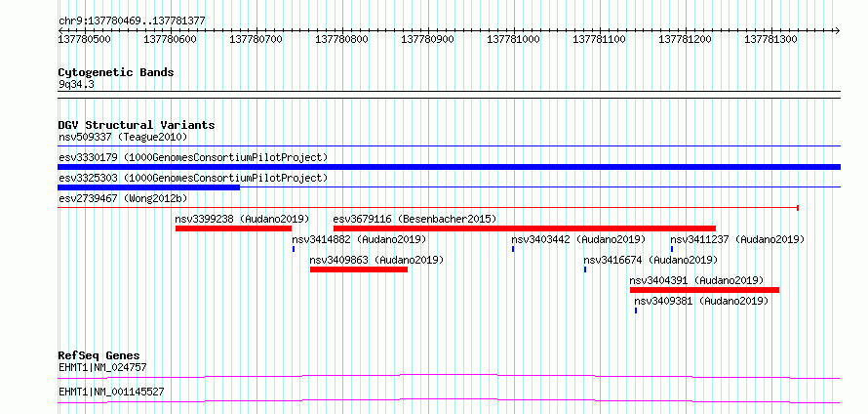Click the chr9:137780469..137781377 region label
This screenshot has width=868, height=414.
[132, 21]
